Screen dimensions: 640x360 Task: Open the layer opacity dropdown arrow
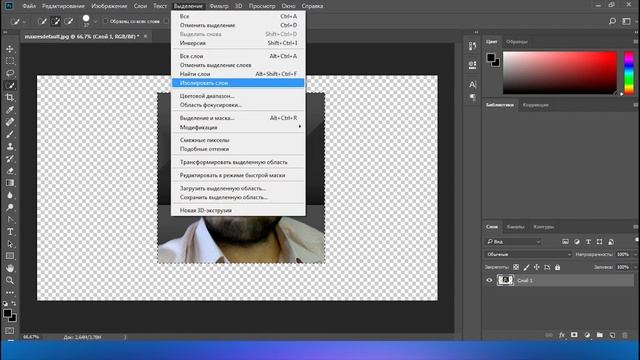[635, 254]
